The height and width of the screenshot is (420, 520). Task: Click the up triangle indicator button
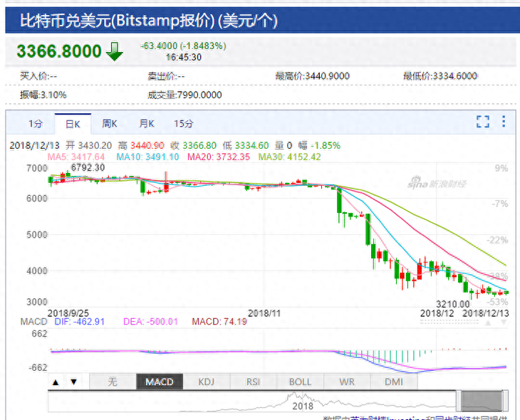(56, 382)
